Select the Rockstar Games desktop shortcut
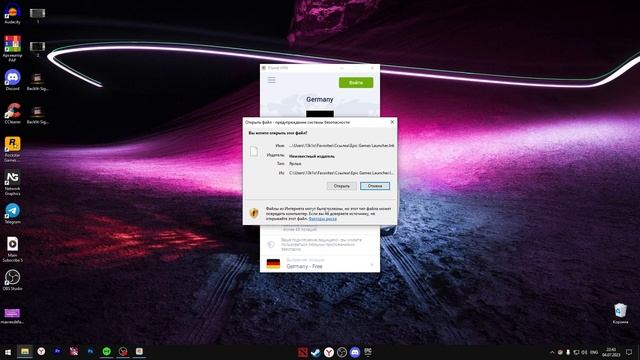Screen dimensions: 640x360 (x=12, y=149)
